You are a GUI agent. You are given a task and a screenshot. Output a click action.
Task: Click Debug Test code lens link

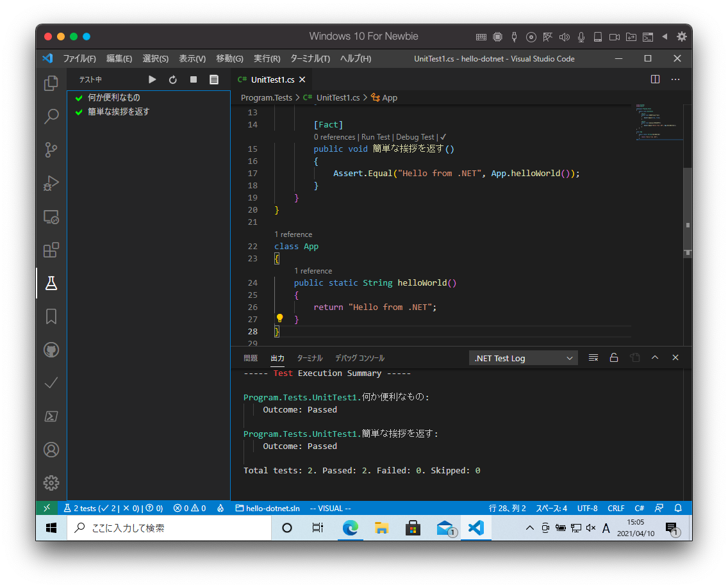(415, 137)
